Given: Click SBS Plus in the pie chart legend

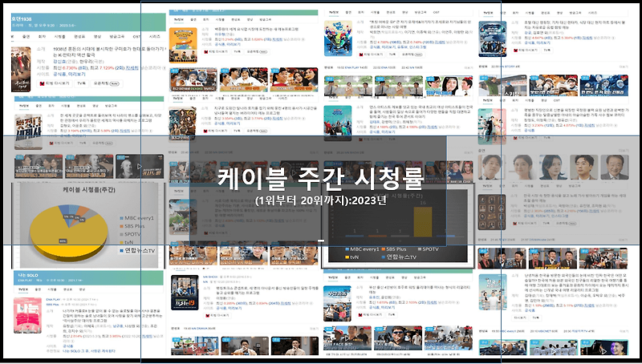Looking at the screenshot, I should coord(132,226).
